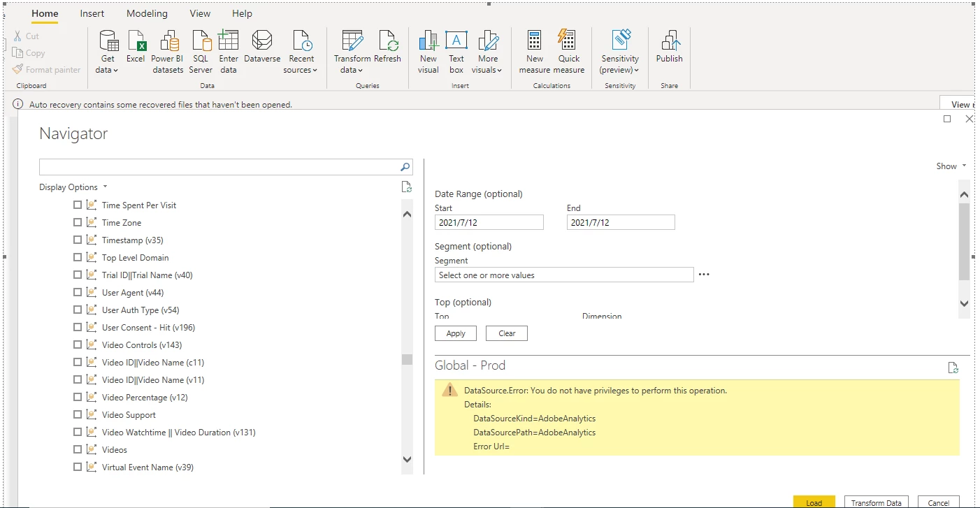980x508 pixels.
Task: Click the Cut command
Action: 27,36
